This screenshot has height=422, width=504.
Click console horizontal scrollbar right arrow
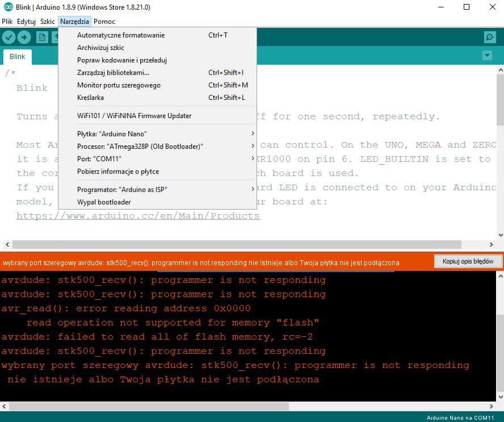(491, 406)
